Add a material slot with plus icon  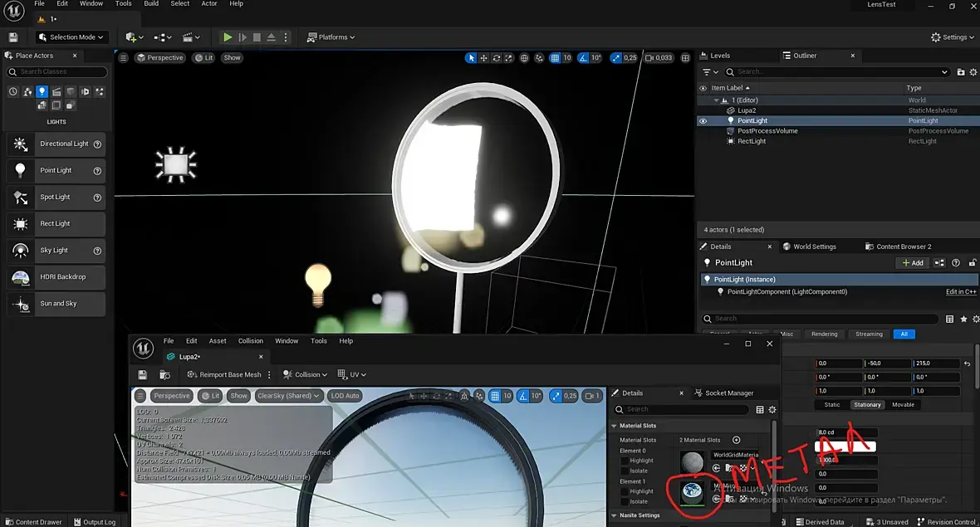736,440
